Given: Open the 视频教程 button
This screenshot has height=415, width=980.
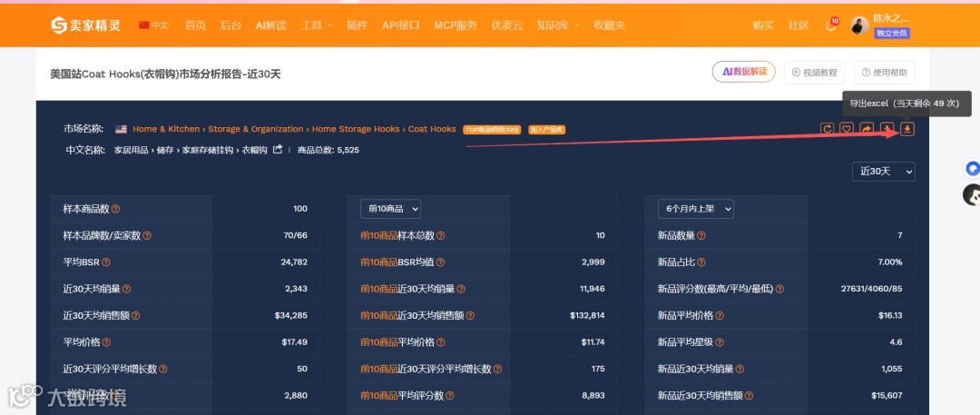Looking at the screenshot, I should (814, 73).
